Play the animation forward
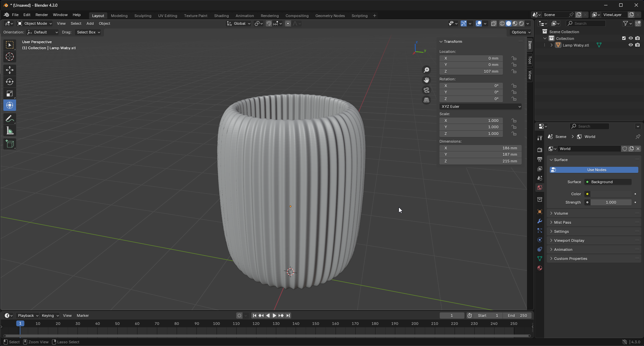 (x=274, y=316)
